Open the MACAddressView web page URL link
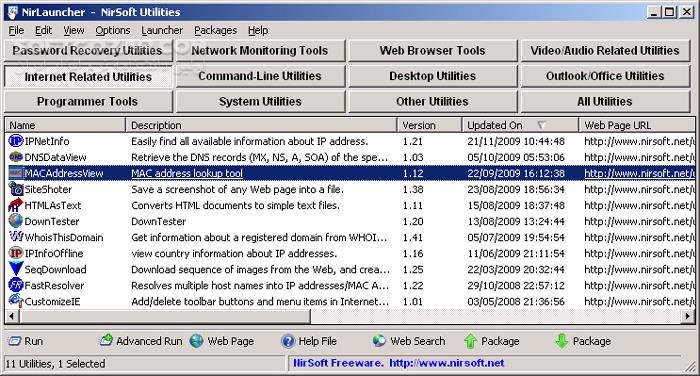The width and height of the screenshot is (700, 376). [x=639, y=173]
